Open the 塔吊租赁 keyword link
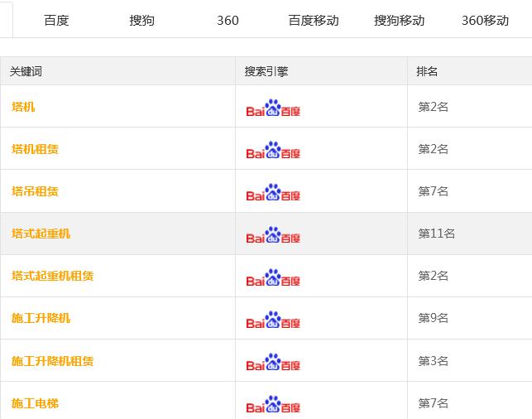Viewport: 532px width, 419px height. pos(35,191)
